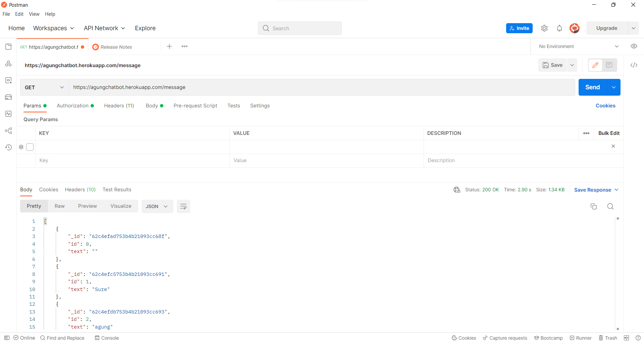Toggle the request comments panel

(x=609, y=65)
